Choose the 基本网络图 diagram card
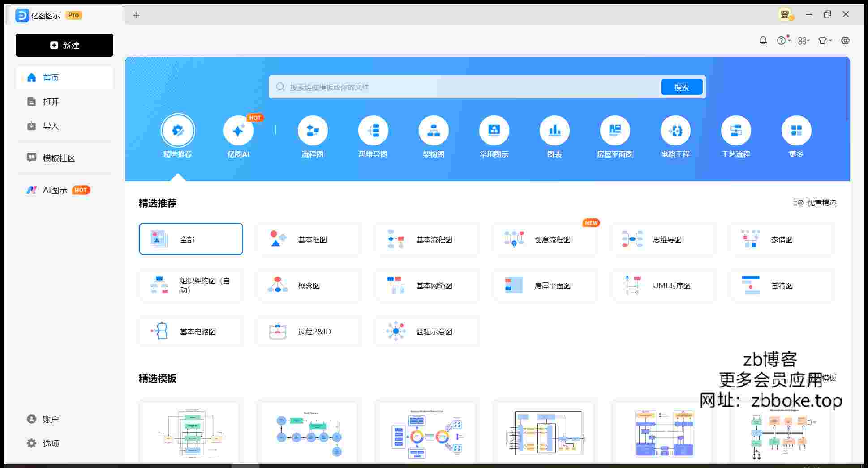 tap(427, 285)
